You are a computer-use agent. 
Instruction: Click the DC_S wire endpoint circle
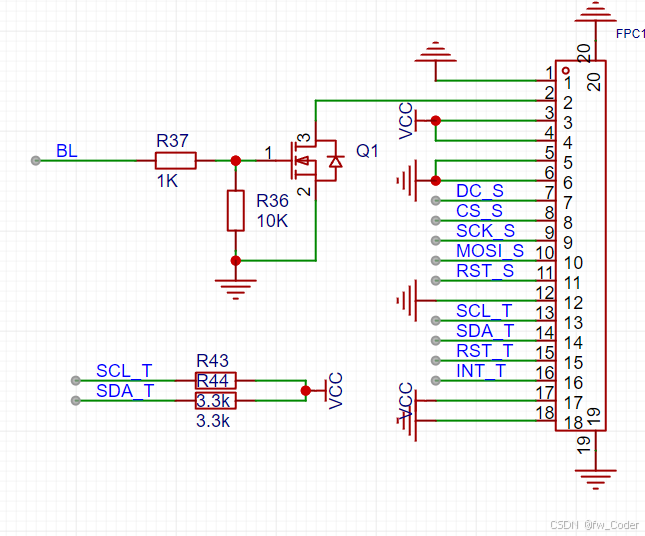tap(436, 201)
